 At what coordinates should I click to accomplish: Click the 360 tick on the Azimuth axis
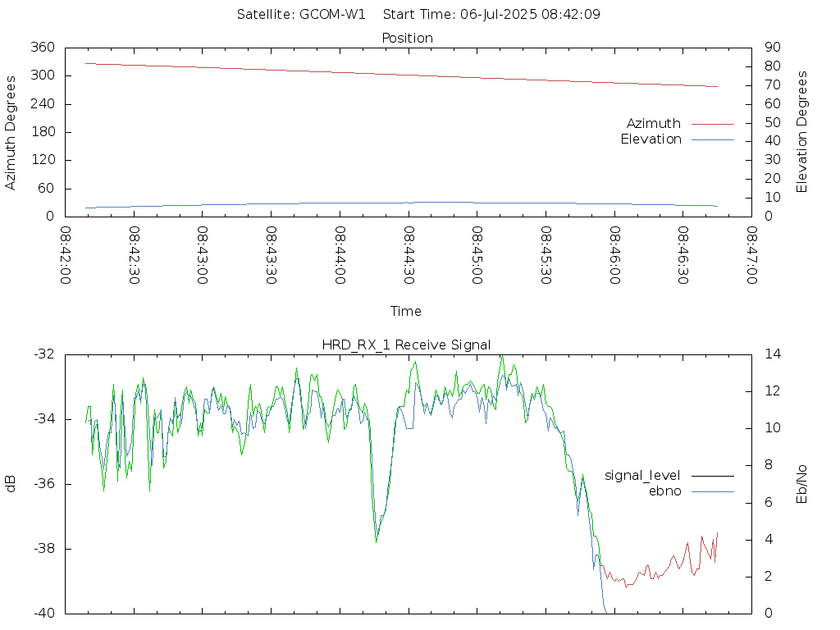click(43, 48)
